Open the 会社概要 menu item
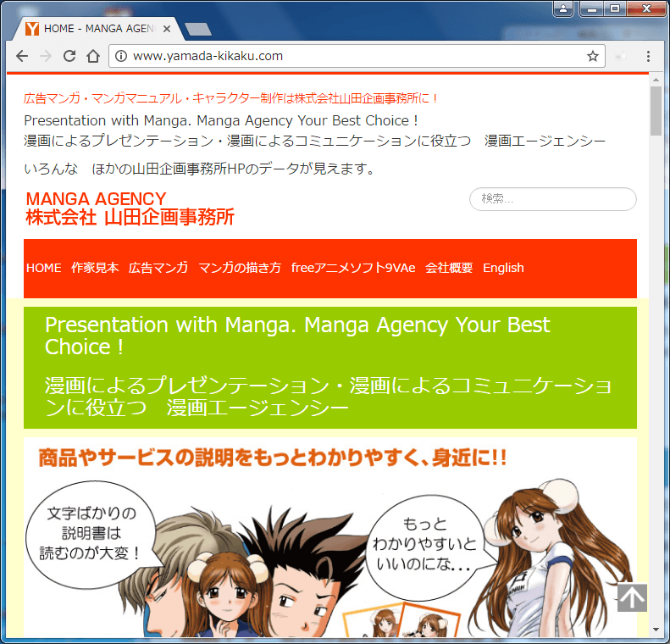The image size is (670, 644). click(x=449, y=268)
